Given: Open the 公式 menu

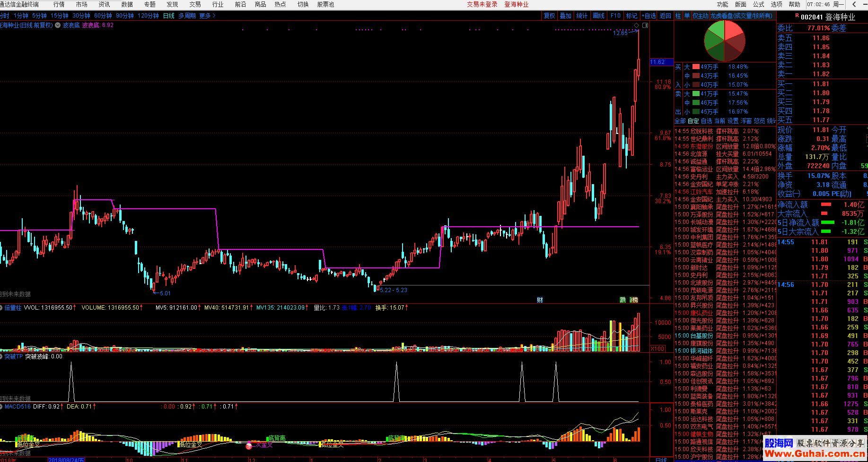Looking at the screenshot, I should point(758,4).
